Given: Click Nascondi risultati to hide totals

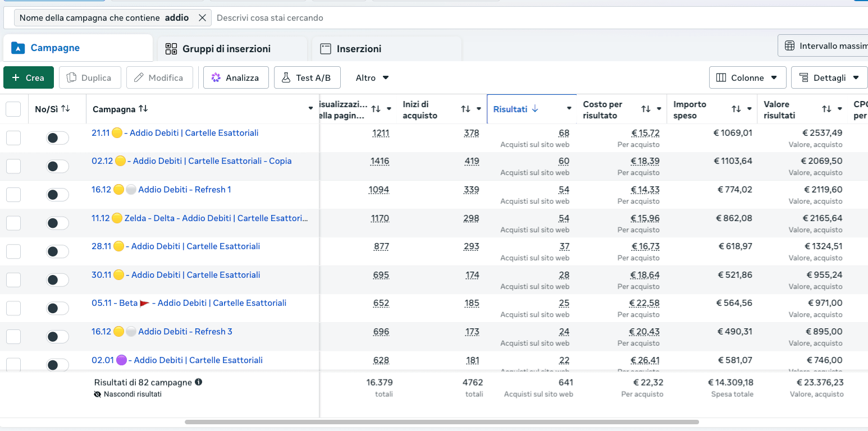Looking at the screenshot, I should point(128,395).
